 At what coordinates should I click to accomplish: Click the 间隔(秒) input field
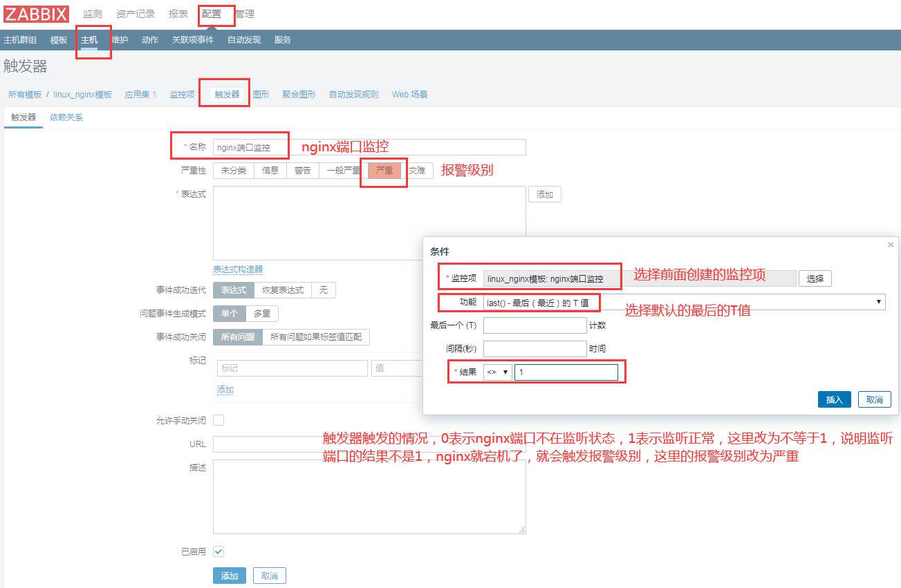pos(535,349)
